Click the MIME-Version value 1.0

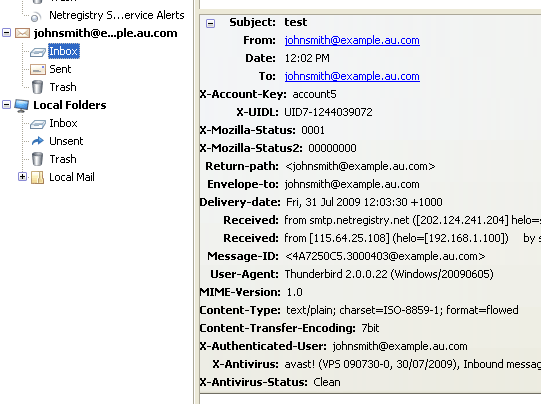click(x=294, y=292)
